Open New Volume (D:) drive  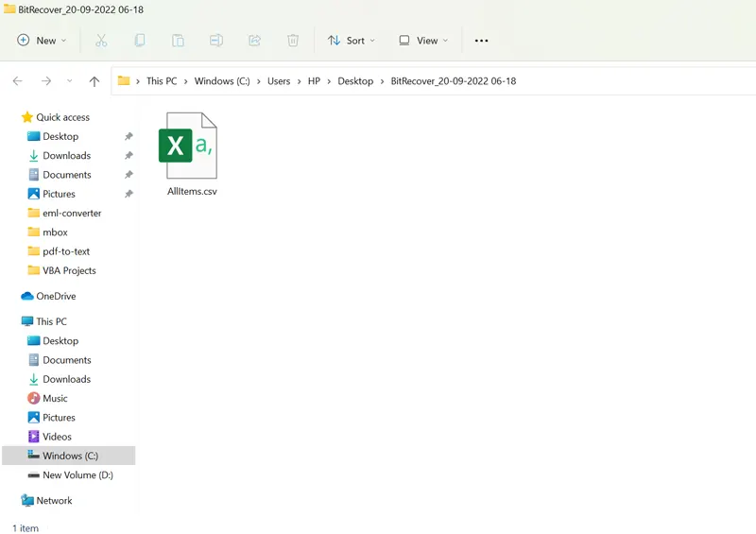pyautogui.click(x=77, y=475)
